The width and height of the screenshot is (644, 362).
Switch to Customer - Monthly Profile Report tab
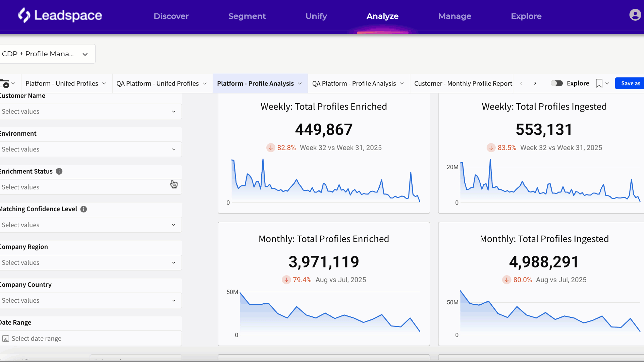(x=463, y=83)
